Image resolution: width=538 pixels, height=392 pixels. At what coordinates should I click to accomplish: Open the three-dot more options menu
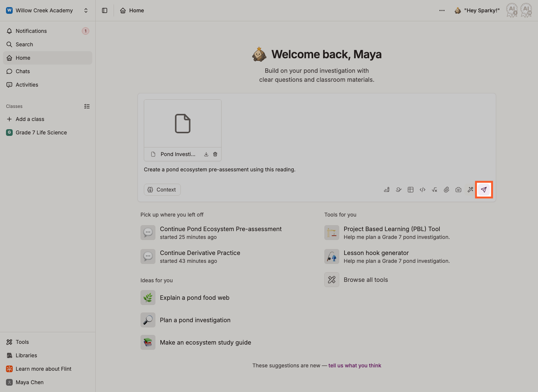pos(442,10)
